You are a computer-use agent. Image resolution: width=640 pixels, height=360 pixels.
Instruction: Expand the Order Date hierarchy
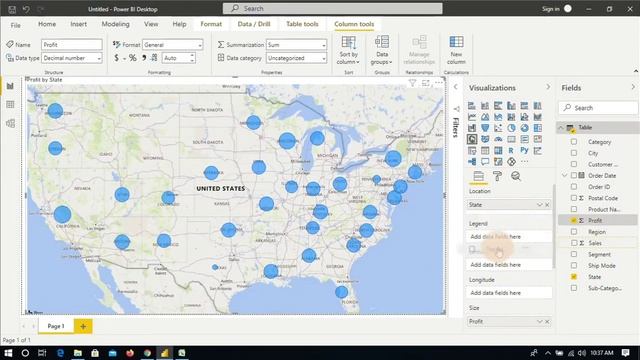pyautogui.click(x=564, y=176)
